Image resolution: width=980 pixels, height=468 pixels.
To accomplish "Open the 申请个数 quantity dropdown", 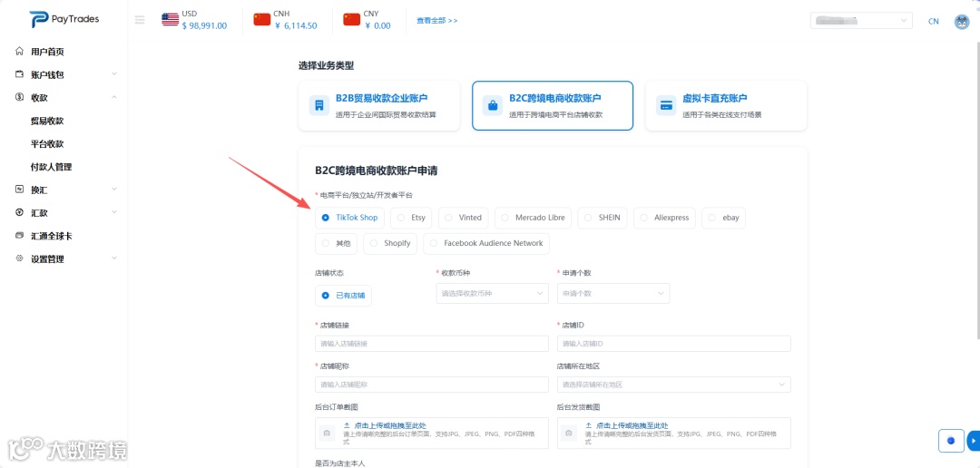I will tap(613, 293).
